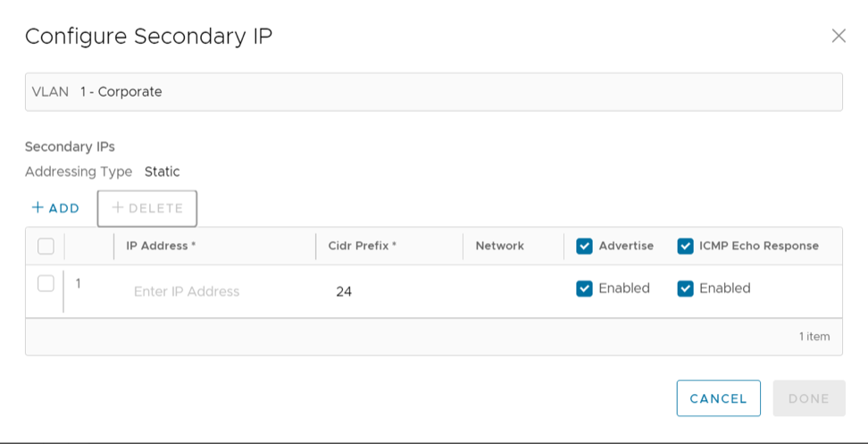Disable ICMP Echo Enabled for row 1
This screenshot has height=444, width=868.
[686, 289]
